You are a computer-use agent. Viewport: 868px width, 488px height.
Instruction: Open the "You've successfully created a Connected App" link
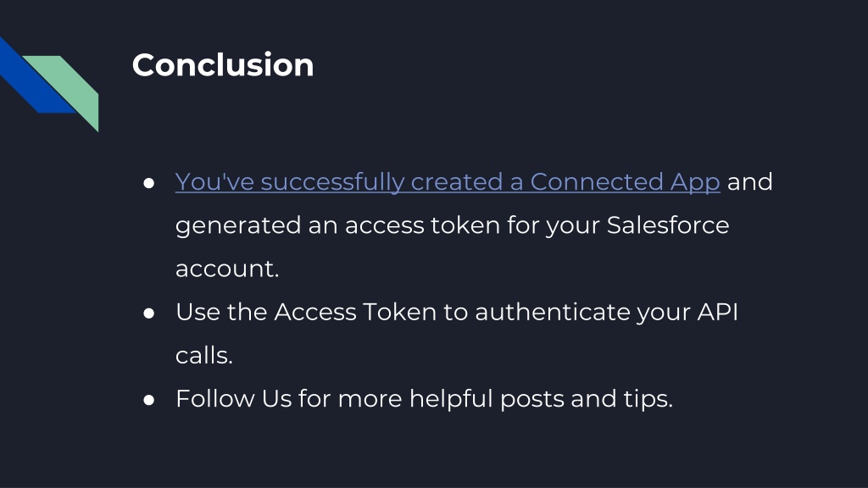click(448, 182)
